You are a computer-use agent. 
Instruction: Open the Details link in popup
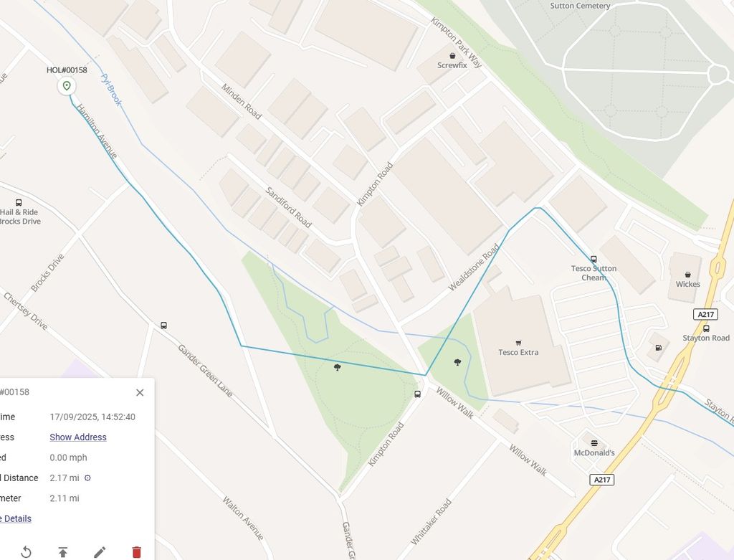pos(16,518)
